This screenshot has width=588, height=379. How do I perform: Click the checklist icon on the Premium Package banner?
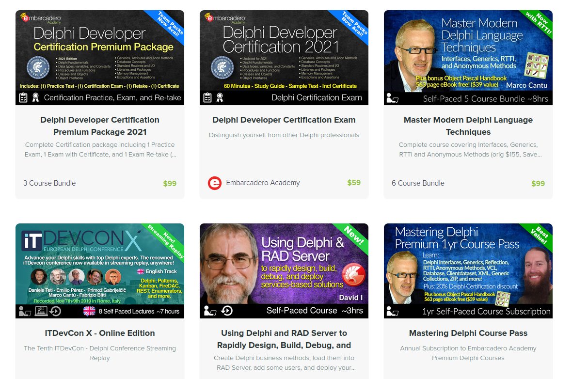point(23,97)
